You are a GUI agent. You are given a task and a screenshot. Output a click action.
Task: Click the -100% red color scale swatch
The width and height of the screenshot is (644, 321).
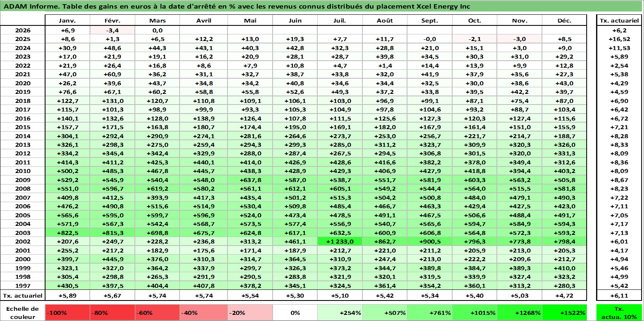tap(67, 313)
